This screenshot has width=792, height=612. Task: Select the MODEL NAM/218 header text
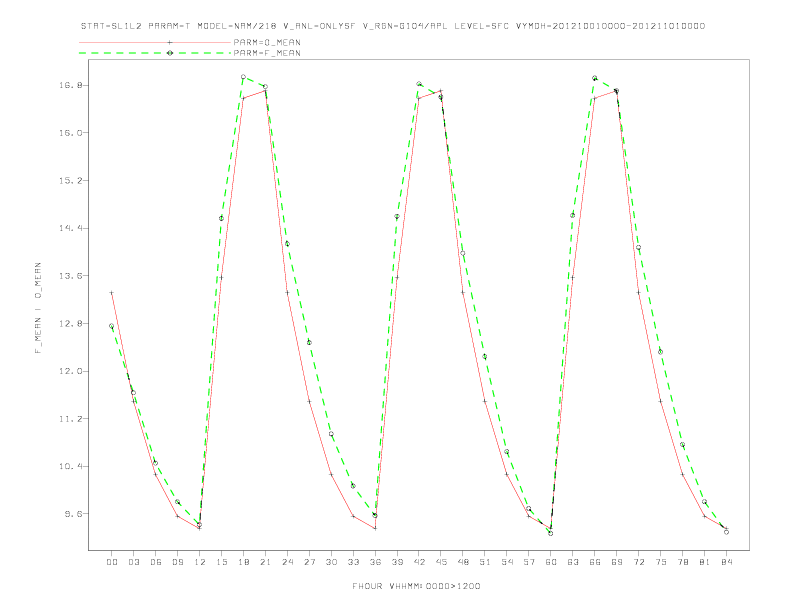click(x=237, y=26)
